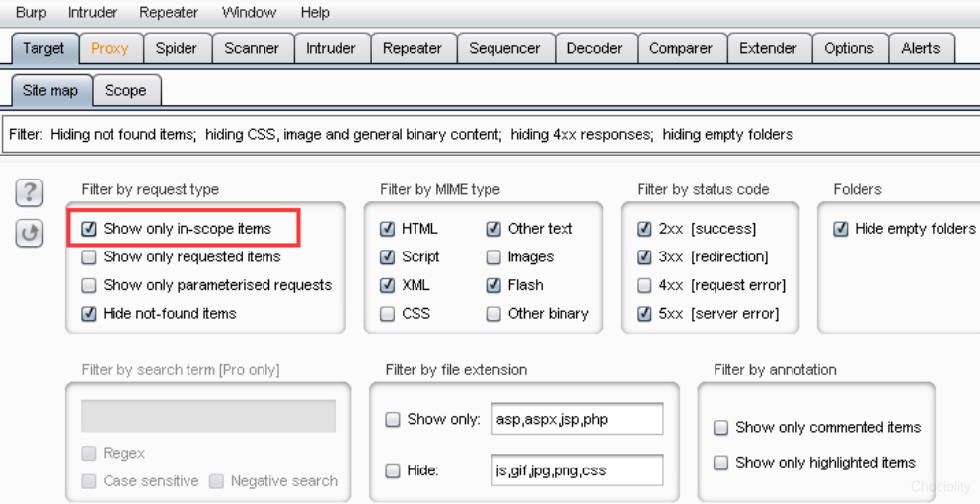Open the Repeater menu
The height and width of the screenshot is (504, 980).
tap(169, 13)
